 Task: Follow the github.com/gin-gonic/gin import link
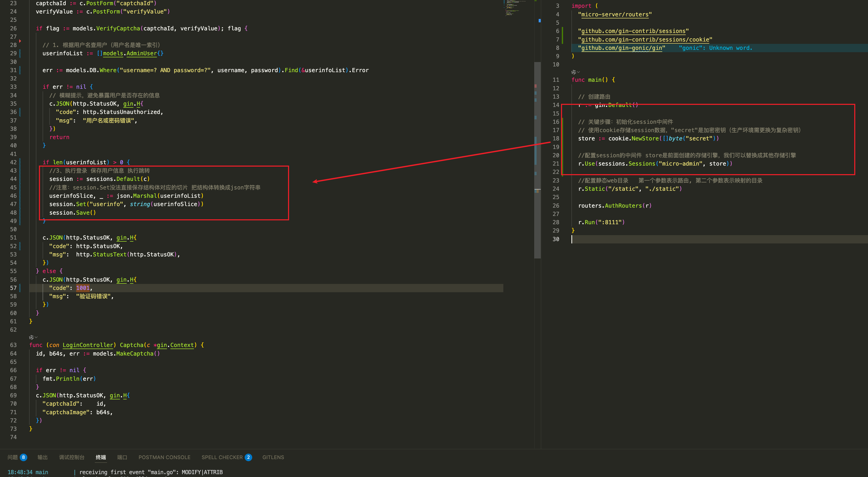tap(622, 48)
